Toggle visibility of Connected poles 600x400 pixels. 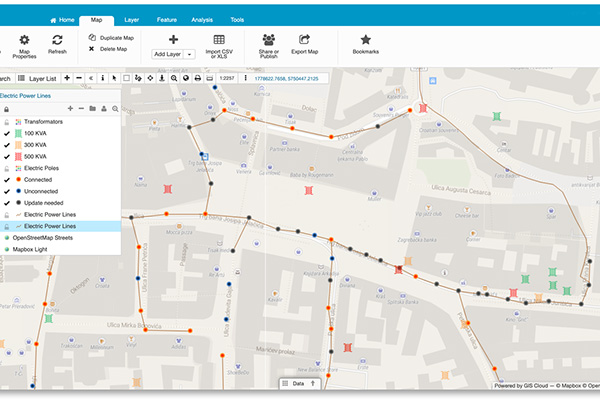7,180
